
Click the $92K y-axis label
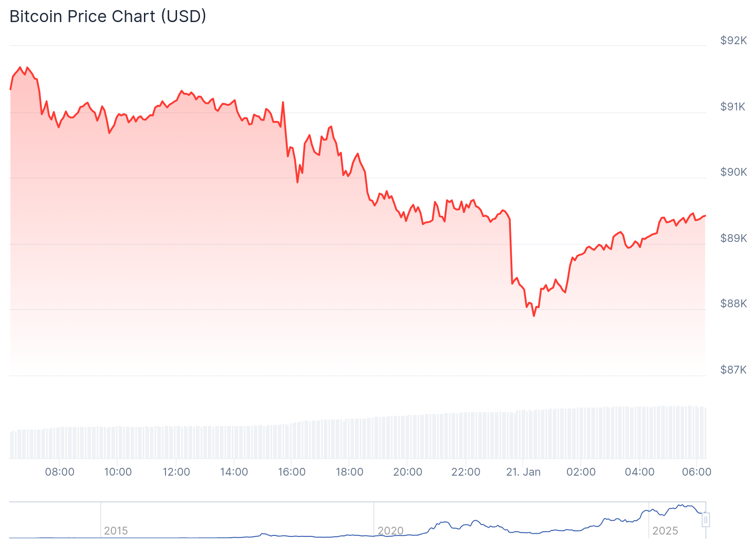[x=733, y=41]
